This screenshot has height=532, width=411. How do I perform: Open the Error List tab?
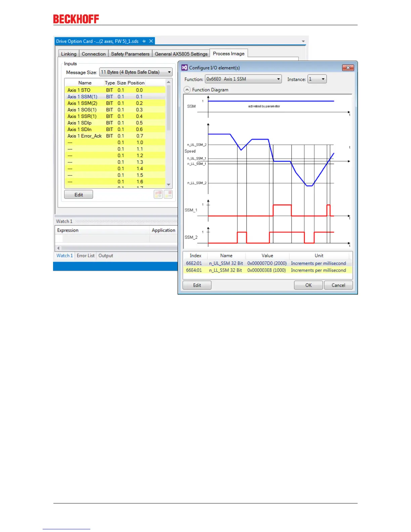(x=86, y=256)
